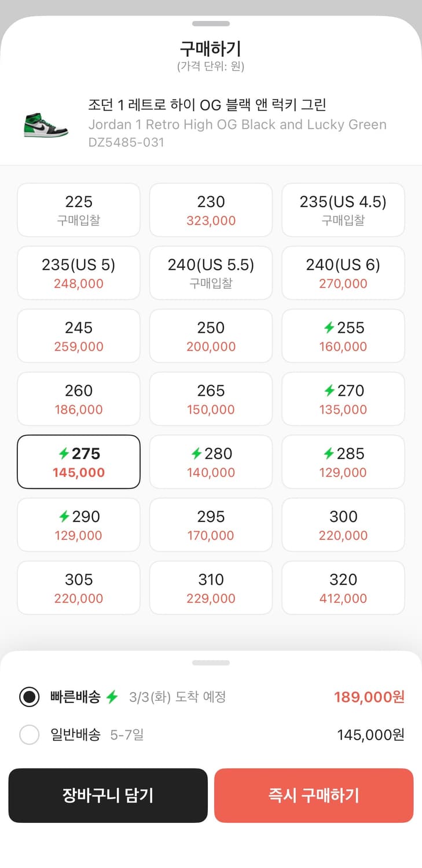Click the top sheet drag handle
This screenshot has width=422, height=868.
click(211, 24)
